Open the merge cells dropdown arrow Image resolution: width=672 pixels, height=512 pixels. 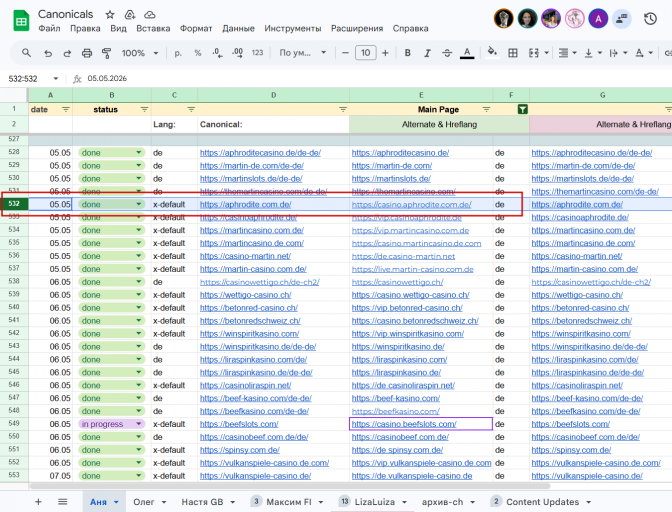546,53
